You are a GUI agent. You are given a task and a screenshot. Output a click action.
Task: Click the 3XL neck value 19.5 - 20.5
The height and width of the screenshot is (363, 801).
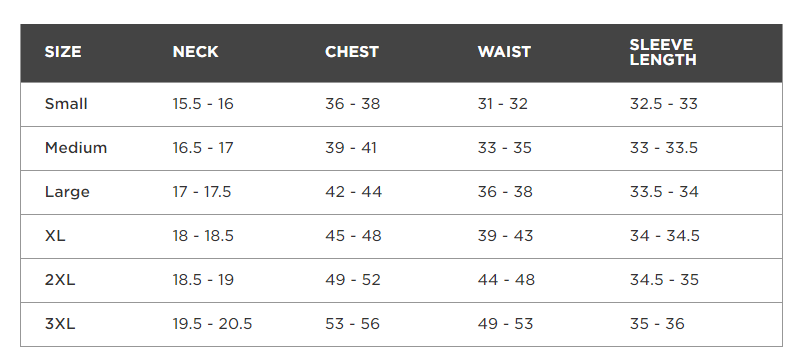pos(212,324)
